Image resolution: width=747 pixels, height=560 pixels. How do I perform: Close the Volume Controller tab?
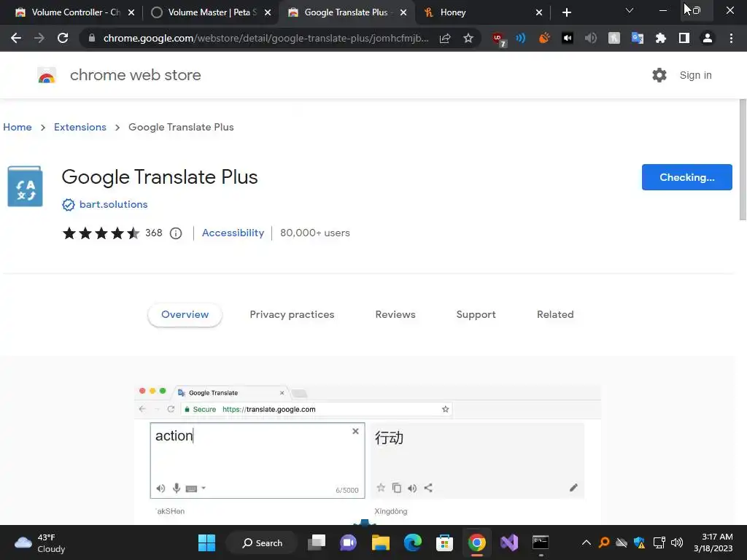(131, 12)
